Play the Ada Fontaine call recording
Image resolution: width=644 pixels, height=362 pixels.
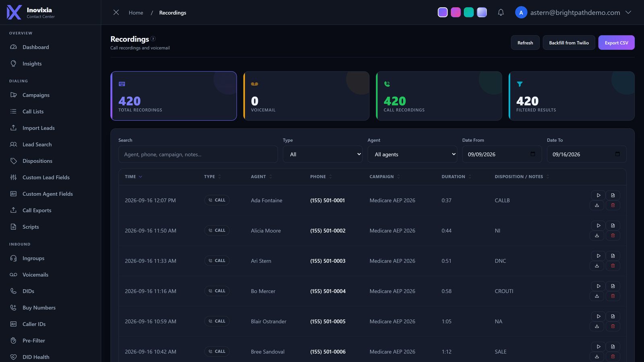coord(599,195)
